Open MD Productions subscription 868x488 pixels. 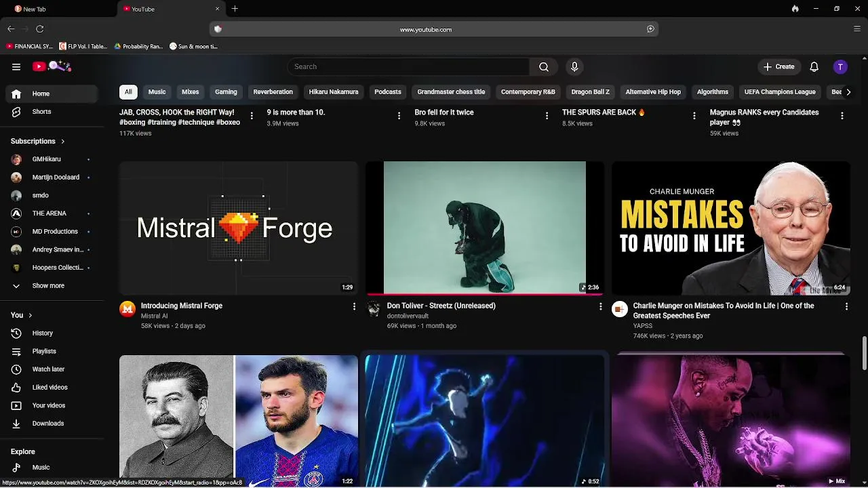tap(52, 231)
